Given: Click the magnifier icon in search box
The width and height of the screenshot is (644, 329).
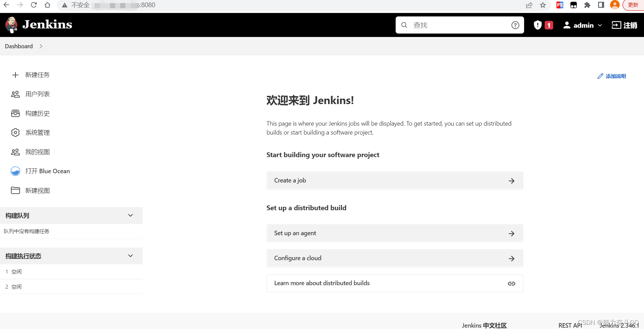Looking at the screenshot, I should click(x=404, y=25).
